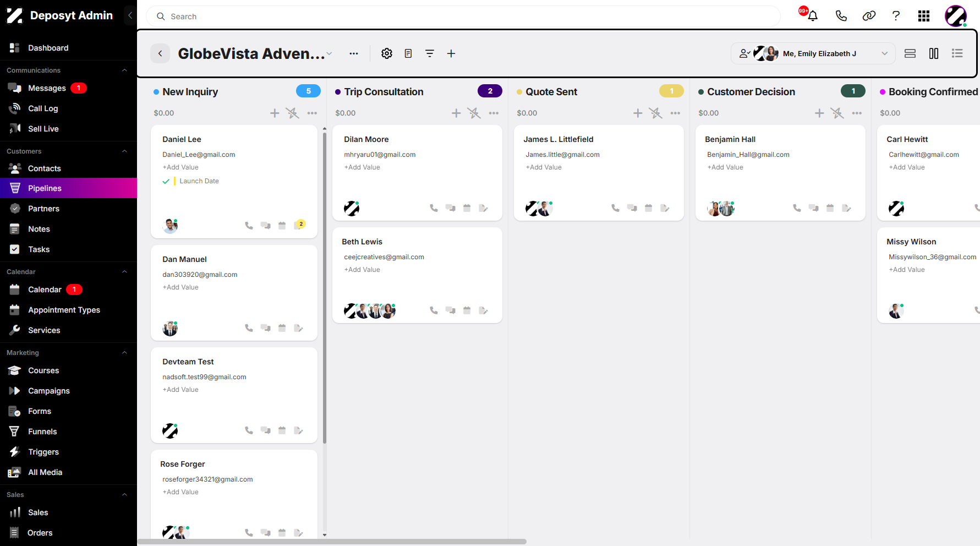Collapse the Communications section
The image size is (980, 546).
[x=124, y=70]
